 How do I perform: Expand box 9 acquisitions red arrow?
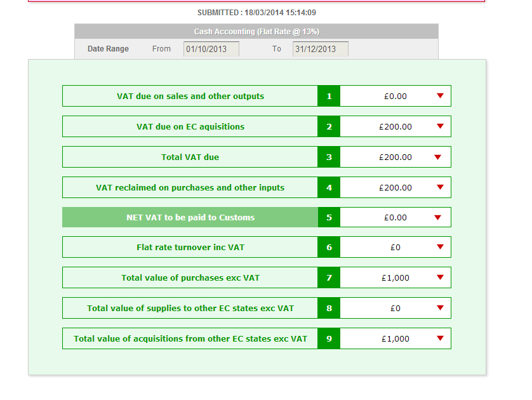(440, 338)
